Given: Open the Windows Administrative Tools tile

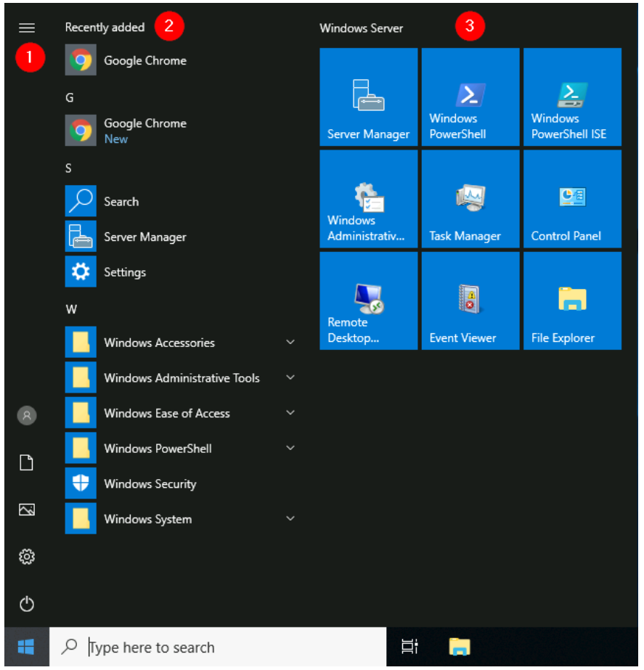Looking at the screenshot, I should click(x=368, y=199).
